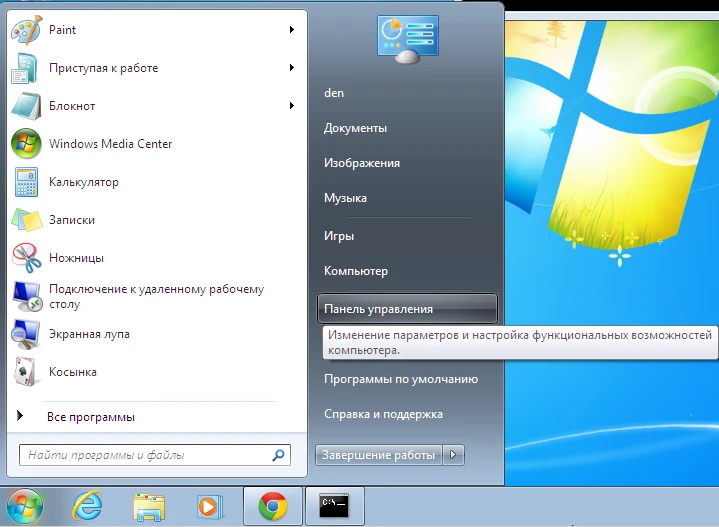This screenshot has width=719, height=527.
Task: Open Google Chrome from the taskbar
Action: click(x=272, y=506)
